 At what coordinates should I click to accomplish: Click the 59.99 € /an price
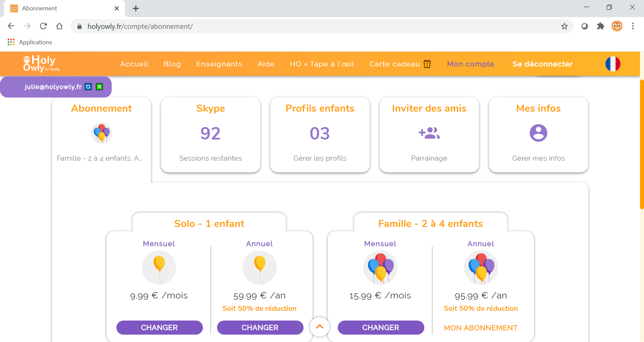click(x=260, y=295)
